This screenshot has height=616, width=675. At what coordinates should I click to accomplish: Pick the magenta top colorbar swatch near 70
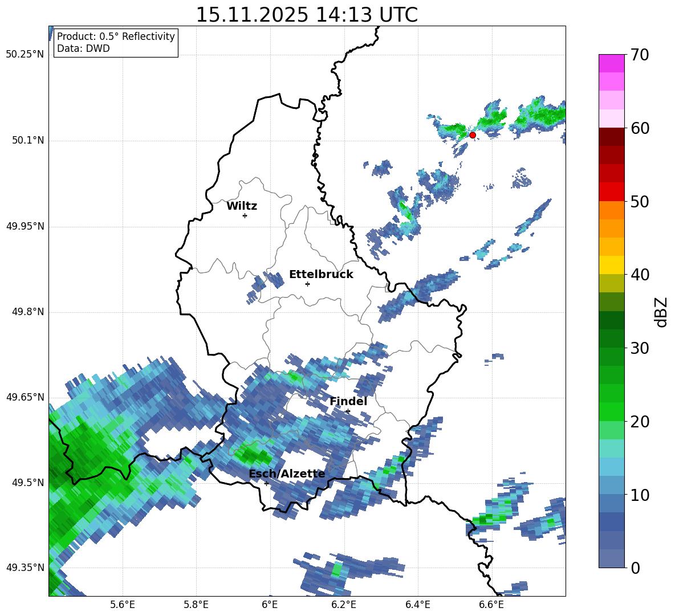tap(611, 63)
